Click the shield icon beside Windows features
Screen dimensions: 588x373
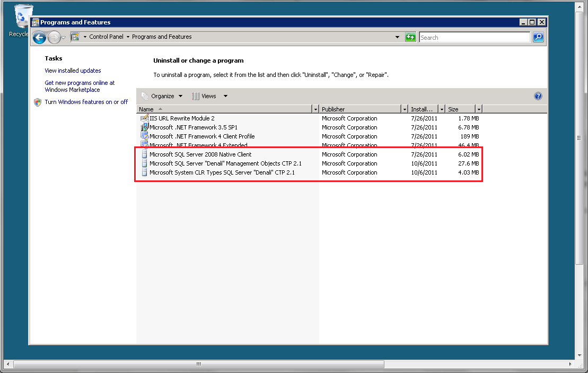[x=38, y=102]
